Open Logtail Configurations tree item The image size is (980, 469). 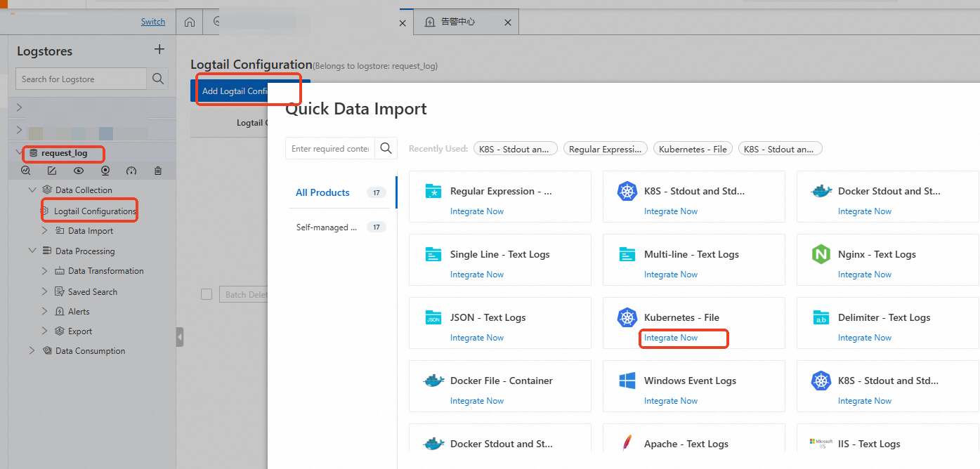[x=95, y=211]
